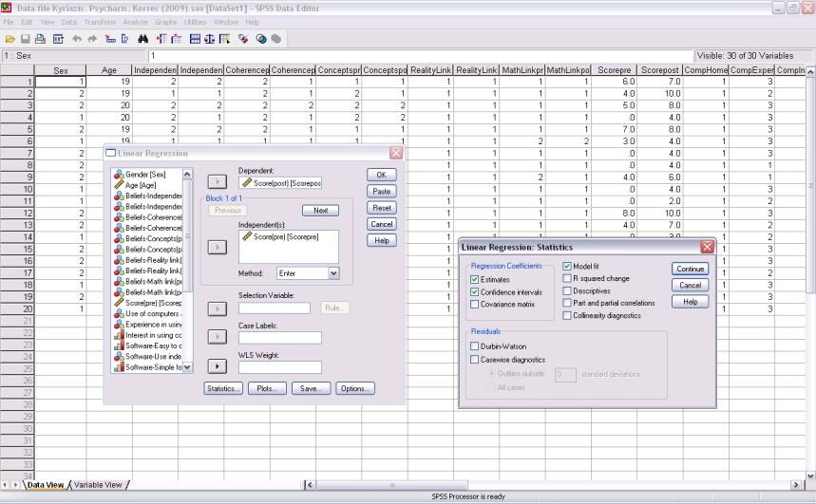Enable Collinearity diagnostics checkbox
Image resolution: width=816 pixels, height=504 pixels.
click(x=567, y=315)
